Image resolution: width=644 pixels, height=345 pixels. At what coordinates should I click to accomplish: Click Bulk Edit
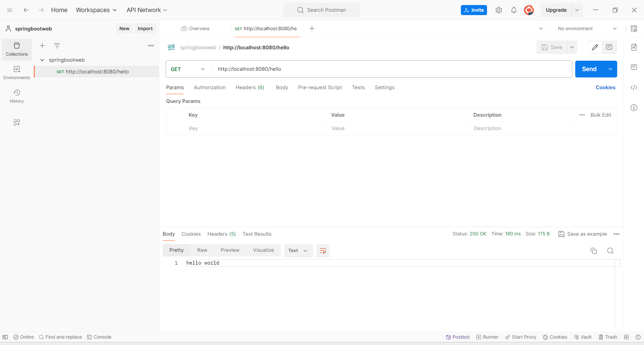(601, 115)
